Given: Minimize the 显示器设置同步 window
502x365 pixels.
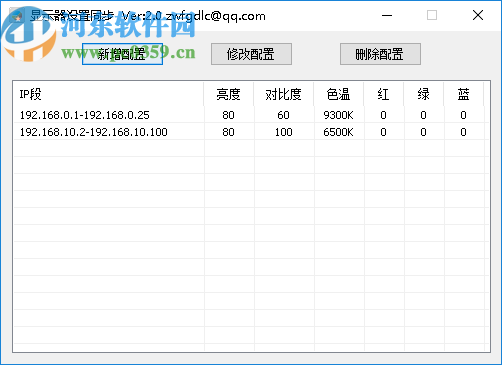Looking at the screenshot, I should 387,15.
